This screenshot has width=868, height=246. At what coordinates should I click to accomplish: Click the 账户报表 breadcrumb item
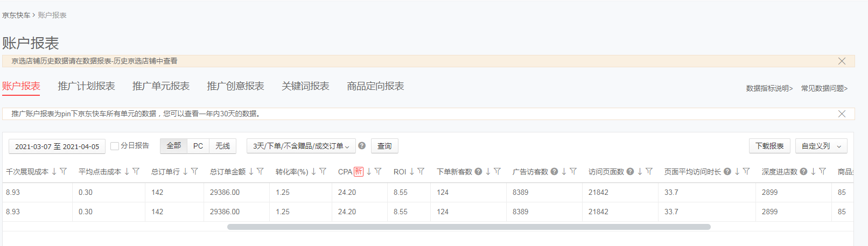coord(52,15)
